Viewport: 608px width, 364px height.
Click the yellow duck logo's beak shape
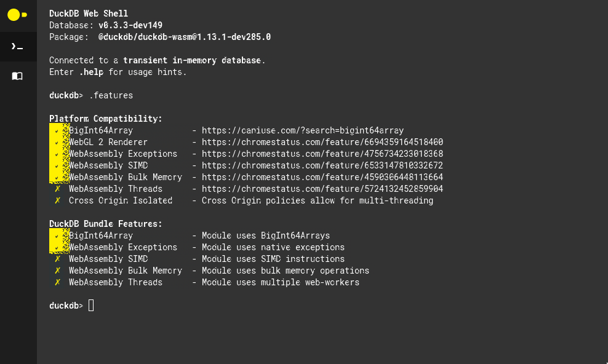click(x=24, y=15)
